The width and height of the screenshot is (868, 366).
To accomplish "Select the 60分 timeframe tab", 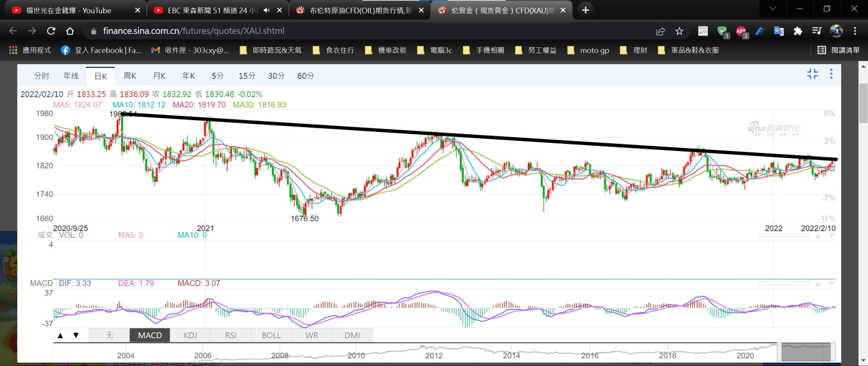I will 305,76.
